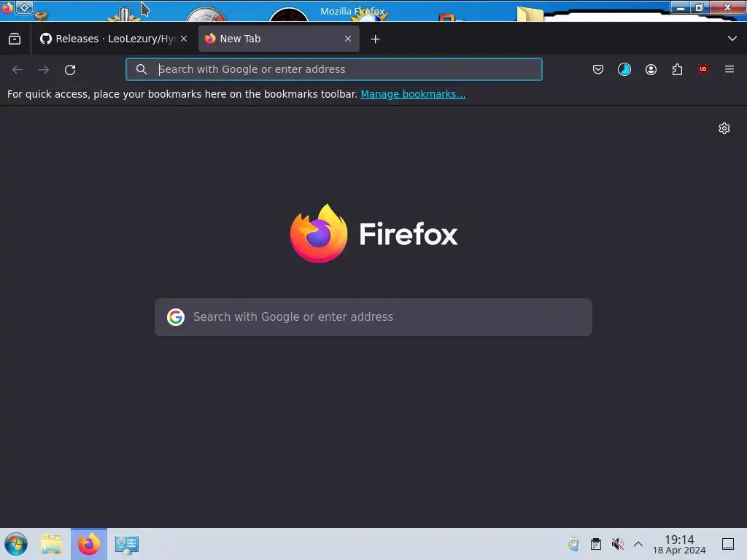This screenshot has width=747, height=560.
Task: Select the New Tab tab
Action: tap(279, 39)
